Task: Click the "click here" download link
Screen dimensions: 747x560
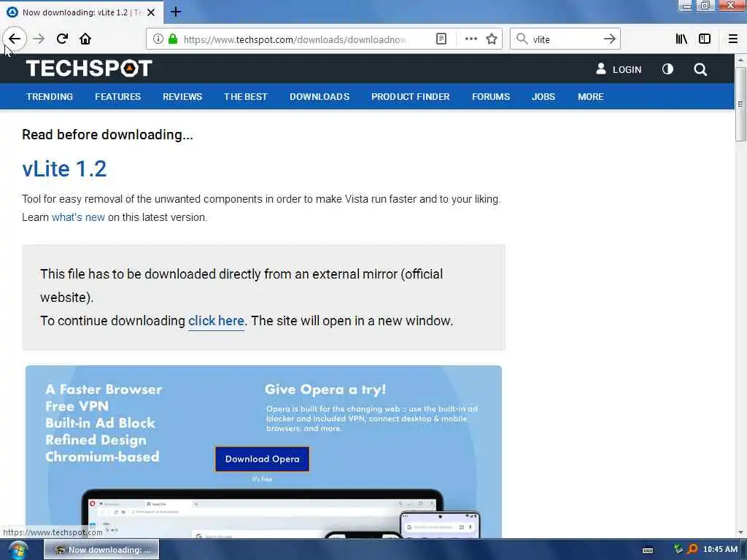Action: [216, 321]
